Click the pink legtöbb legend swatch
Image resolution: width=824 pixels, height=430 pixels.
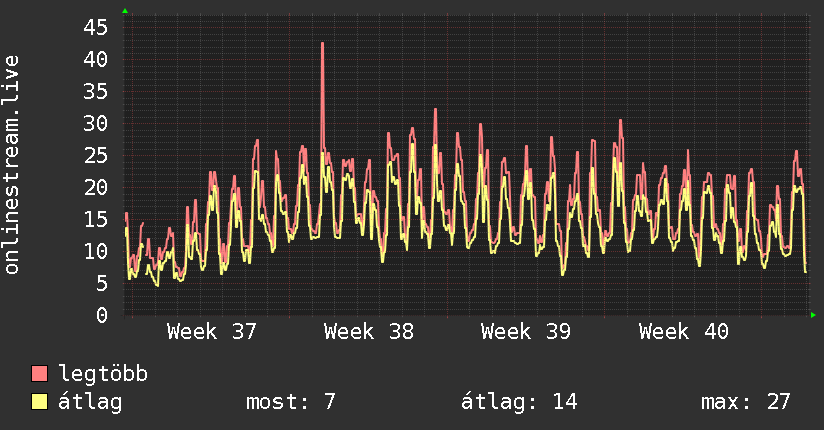point(39,373)
